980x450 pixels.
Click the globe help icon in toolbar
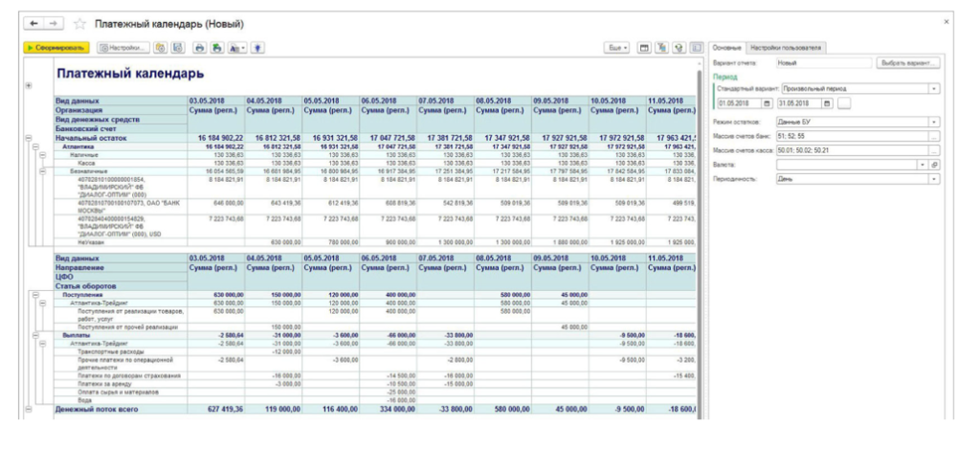(x=679, y=48)
